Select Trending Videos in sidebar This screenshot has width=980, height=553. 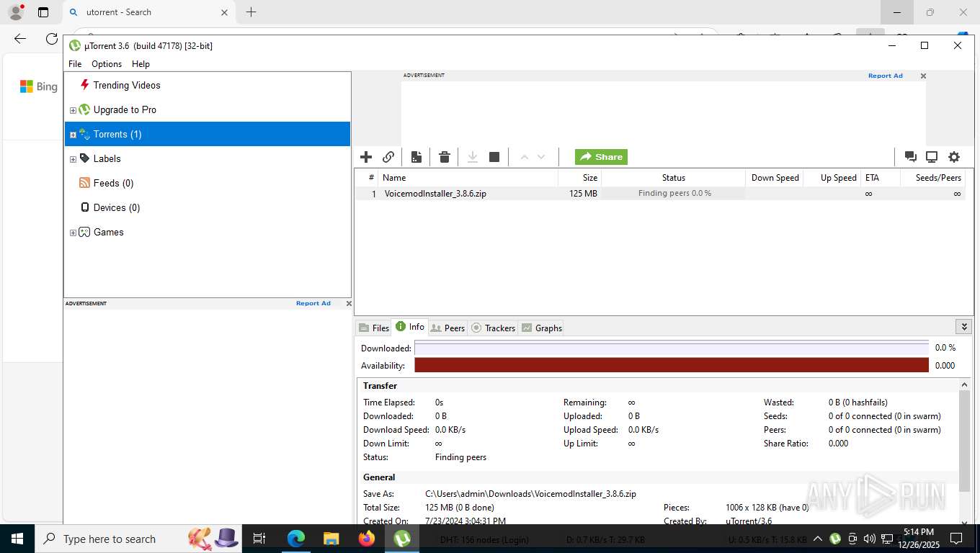click(127, 85)
